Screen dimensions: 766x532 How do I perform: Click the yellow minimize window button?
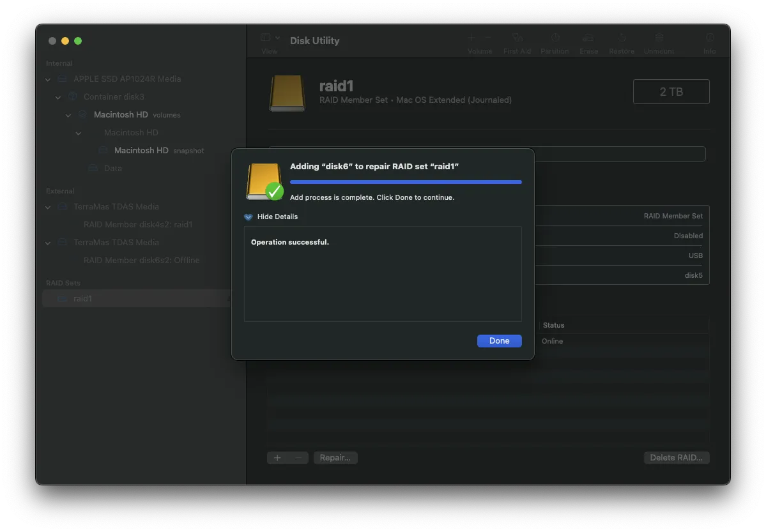coord(65,41)
